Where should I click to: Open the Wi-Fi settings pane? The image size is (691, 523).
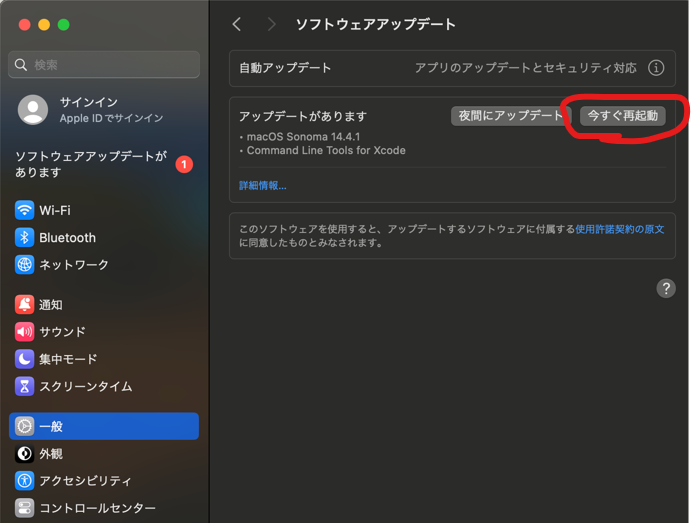(104, 210)
